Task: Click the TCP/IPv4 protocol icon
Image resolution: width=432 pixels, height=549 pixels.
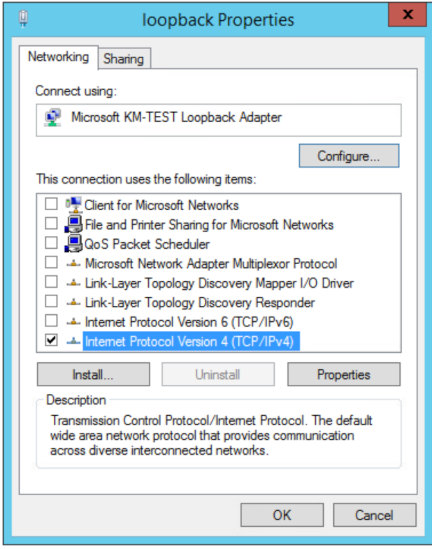Action: [x=73, y=341]
